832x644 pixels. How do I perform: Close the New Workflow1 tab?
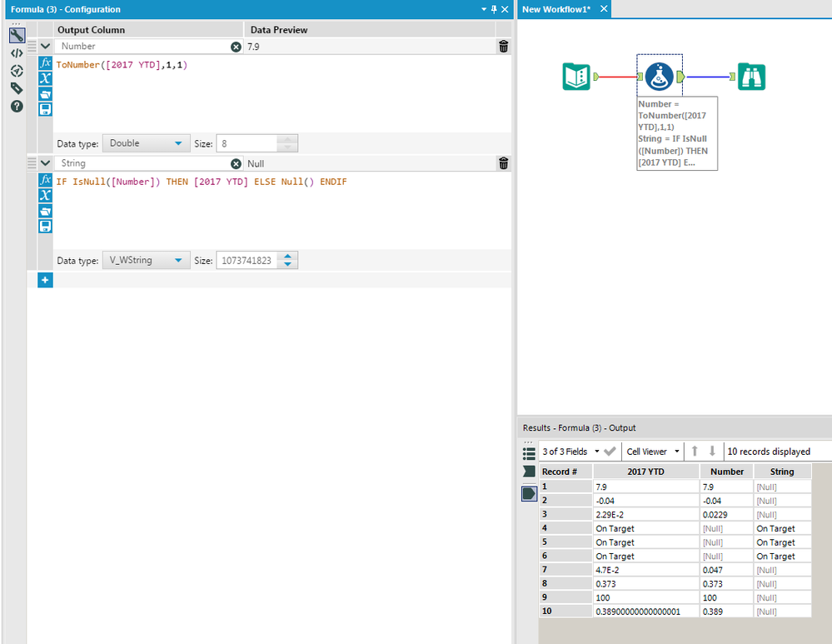(604, 8)
